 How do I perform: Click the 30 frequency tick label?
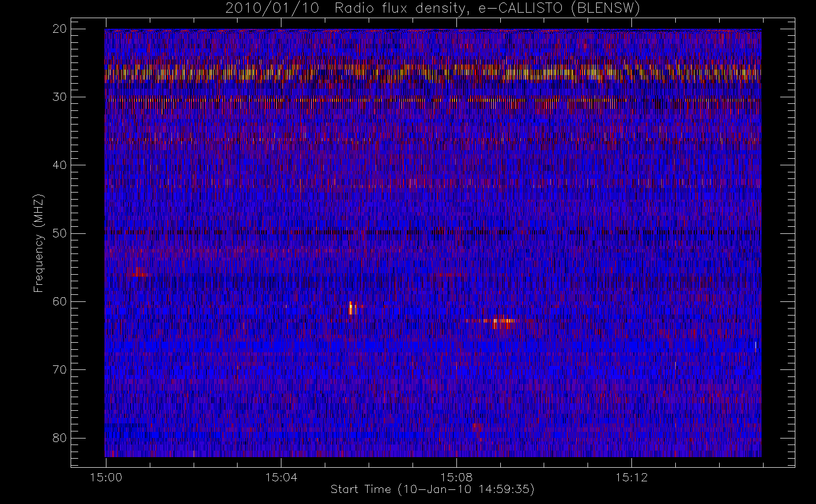60,97
